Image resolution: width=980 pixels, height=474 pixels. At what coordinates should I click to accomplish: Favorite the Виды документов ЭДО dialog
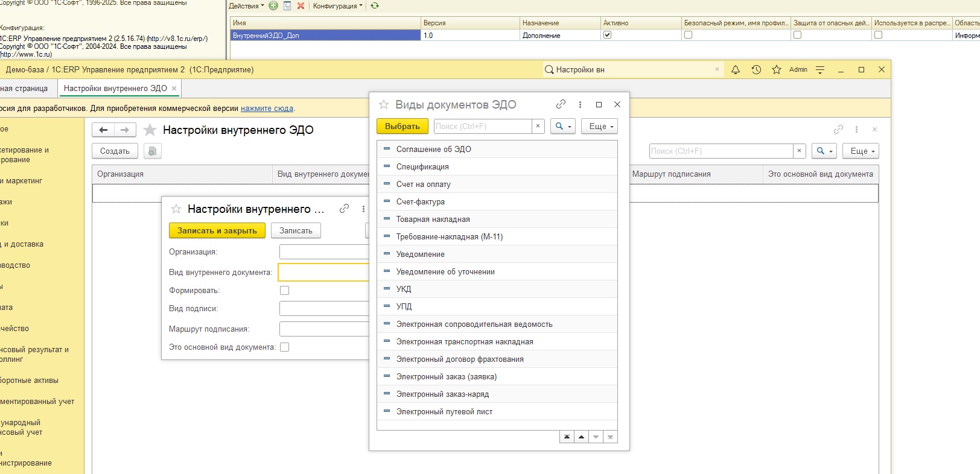click(x=384, y=105)
